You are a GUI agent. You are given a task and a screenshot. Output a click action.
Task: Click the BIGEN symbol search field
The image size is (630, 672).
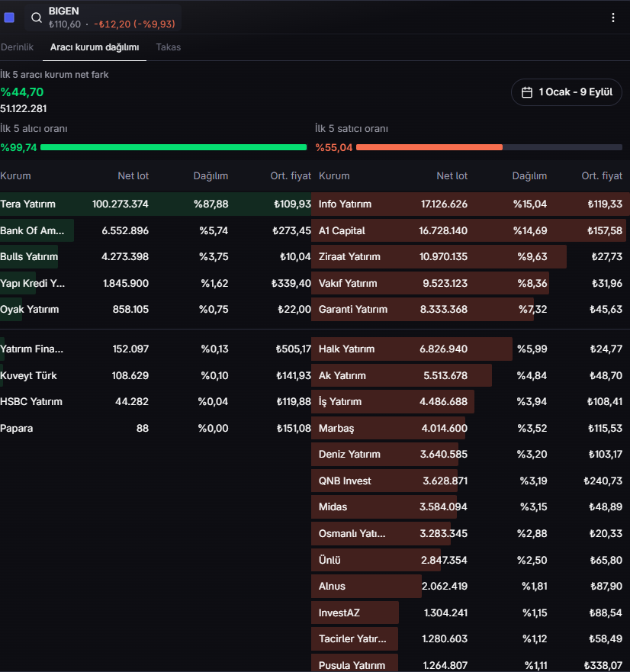click(103, 18)
